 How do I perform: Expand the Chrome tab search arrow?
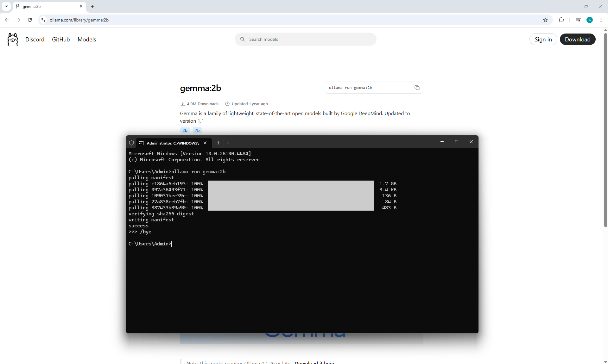pos(6,6)
